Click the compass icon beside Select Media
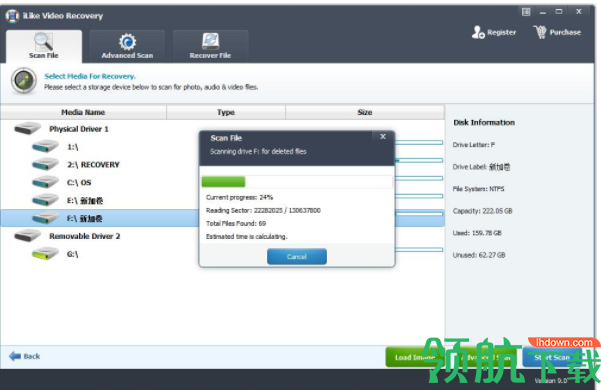The image size is (601, 390). (24, 81)
